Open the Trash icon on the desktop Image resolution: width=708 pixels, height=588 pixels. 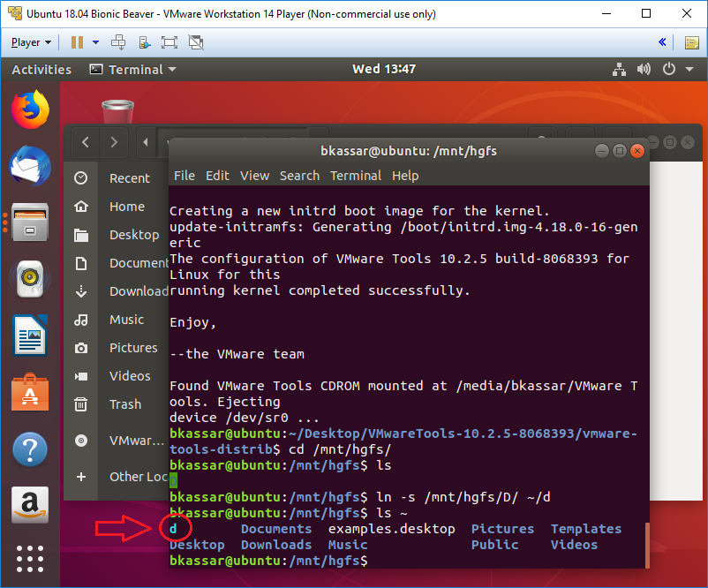(117, 111)
